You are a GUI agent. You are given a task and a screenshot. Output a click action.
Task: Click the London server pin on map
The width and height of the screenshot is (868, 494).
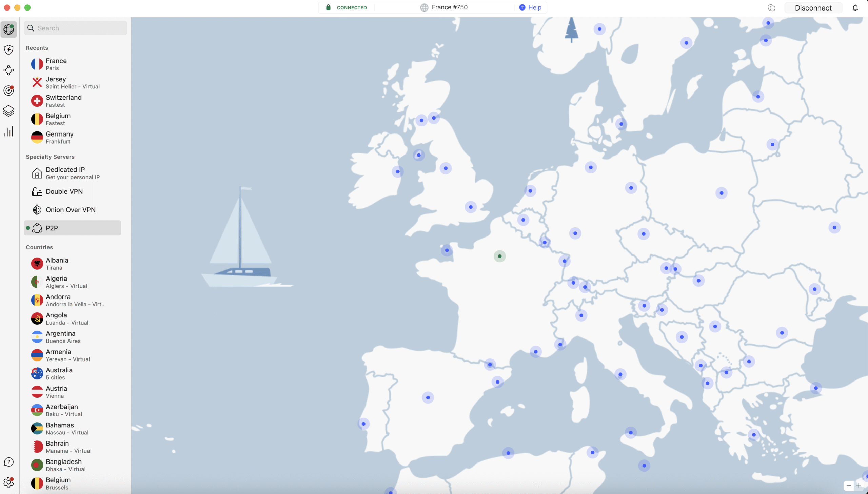(x=471, y=207)
